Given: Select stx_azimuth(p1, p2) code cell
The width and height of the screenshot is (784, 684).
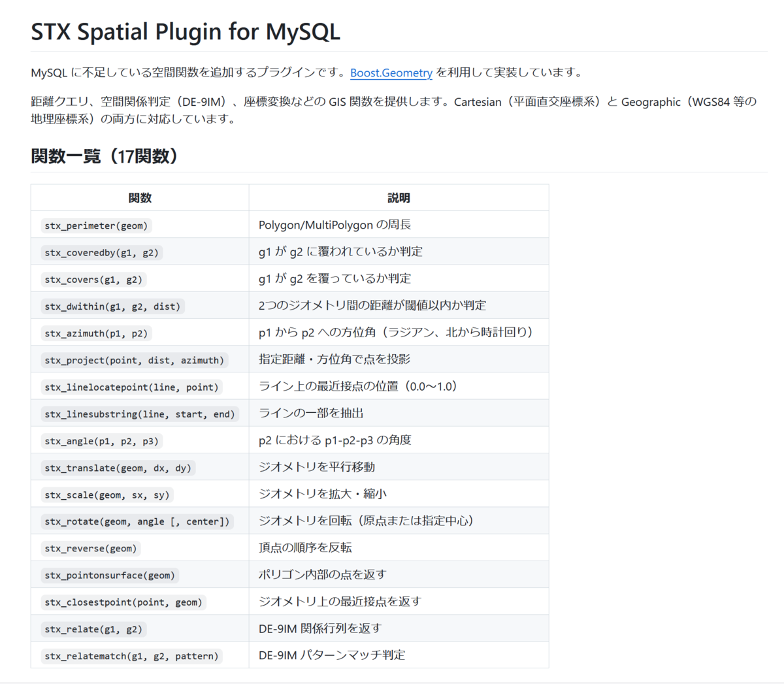Looking at the screenshot, I should tap(97, 333).
